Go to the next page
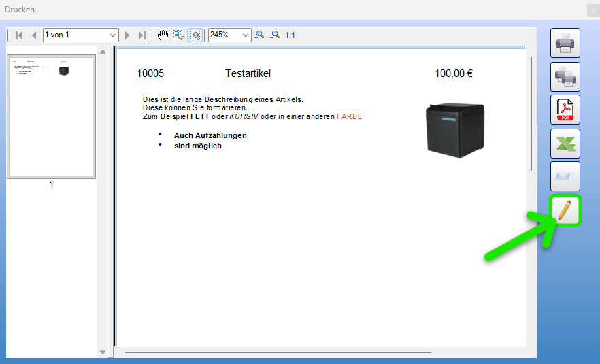Image resolution: width=600 pixels, height=364 pixels. (127, 35)
